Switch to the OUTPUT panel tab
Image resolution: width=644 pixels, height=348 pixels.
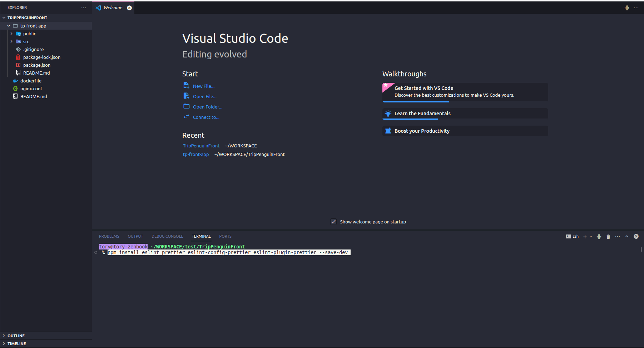135,236
